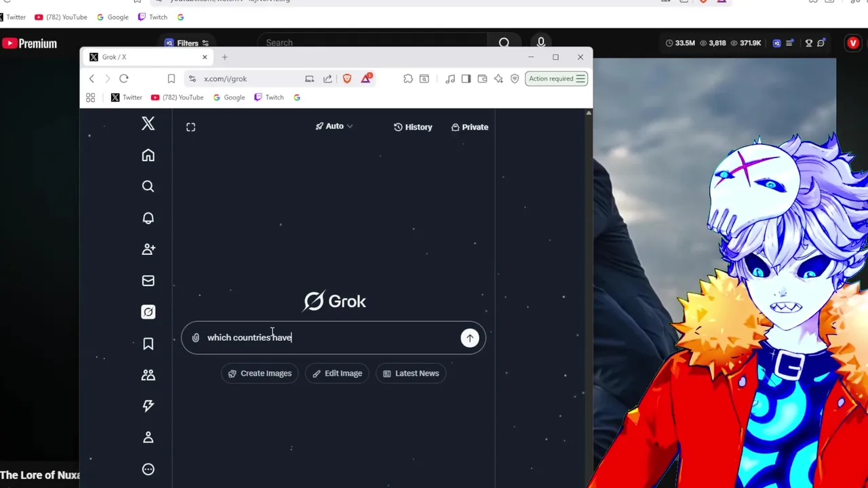
Task: Open Messages envelope in the X sidebar
Action: click(148, 281)
